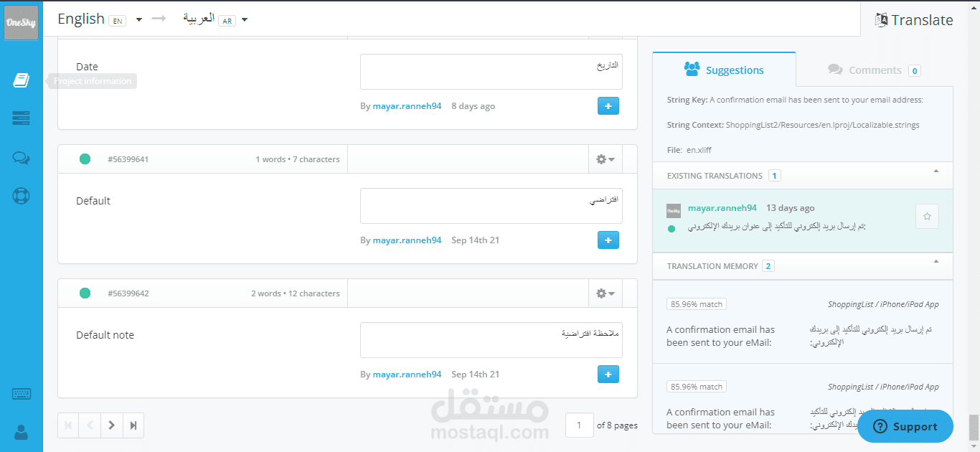
Task: Click the Translate icon in header
Action: coord(881,20)
